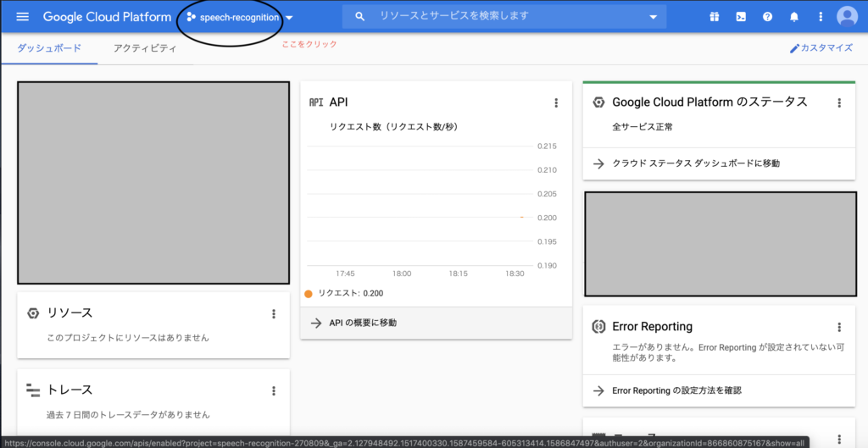This screenshot has height=448, width=868.
Task: Click the リクエスト: 0.200 legend text
Action: [350, 294]
